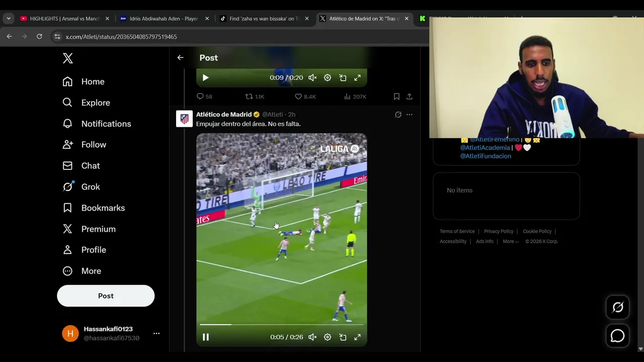Expand the More sidebar menu
Screen dimensions: 644x362
[x=82, y=271]
